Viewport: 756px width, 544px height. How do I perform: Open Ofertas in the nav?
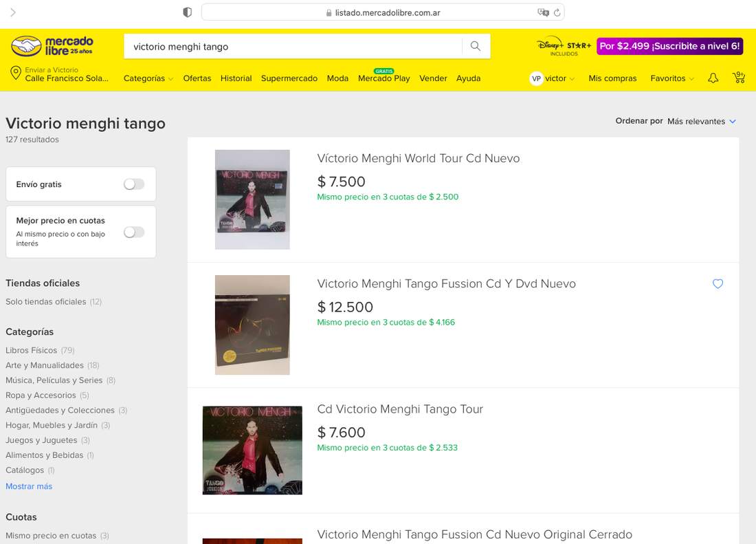[197, 78]
